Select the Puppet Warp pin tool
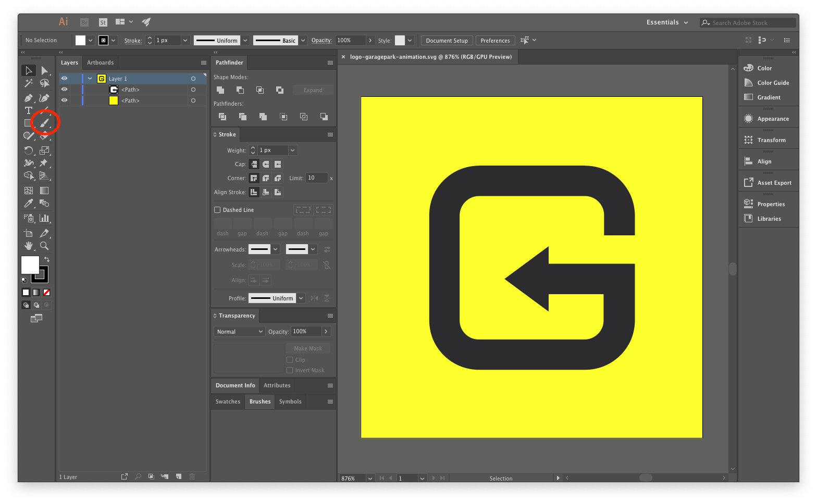This screenshot has width=817, height=504. coord(44,163)
